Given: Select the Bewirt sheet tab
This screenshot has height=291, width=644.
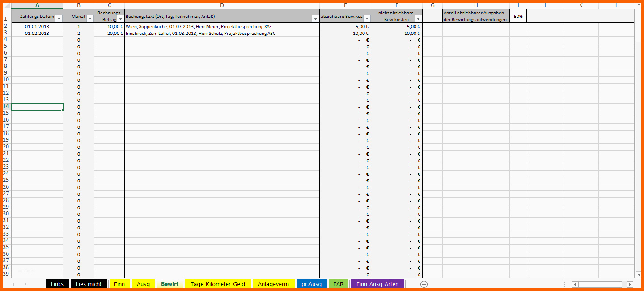Looking at the screenshot, I should point(169,284).
